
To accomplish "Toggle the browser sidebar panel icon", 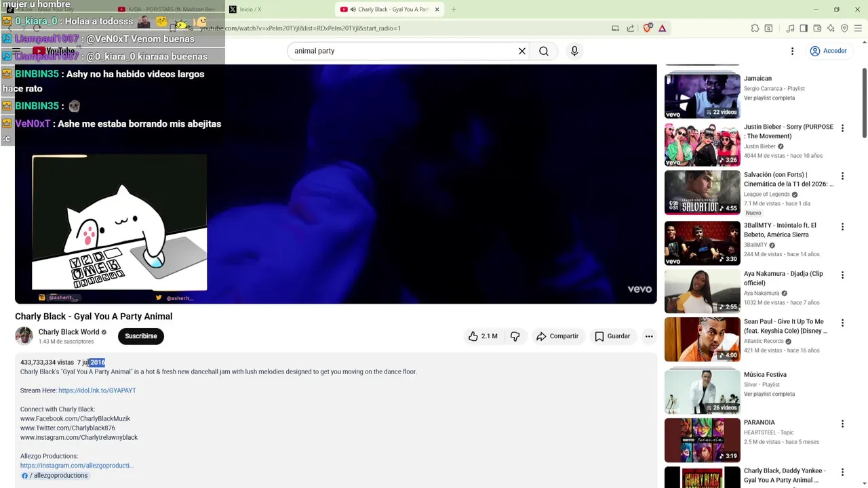I will pos(804,28).
